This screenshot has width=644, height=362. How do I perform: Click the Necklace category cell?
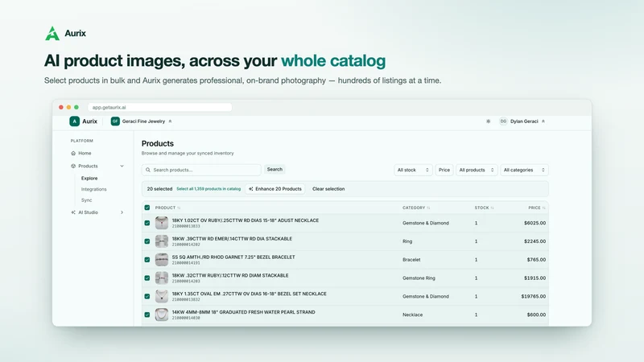click(412, 315)
